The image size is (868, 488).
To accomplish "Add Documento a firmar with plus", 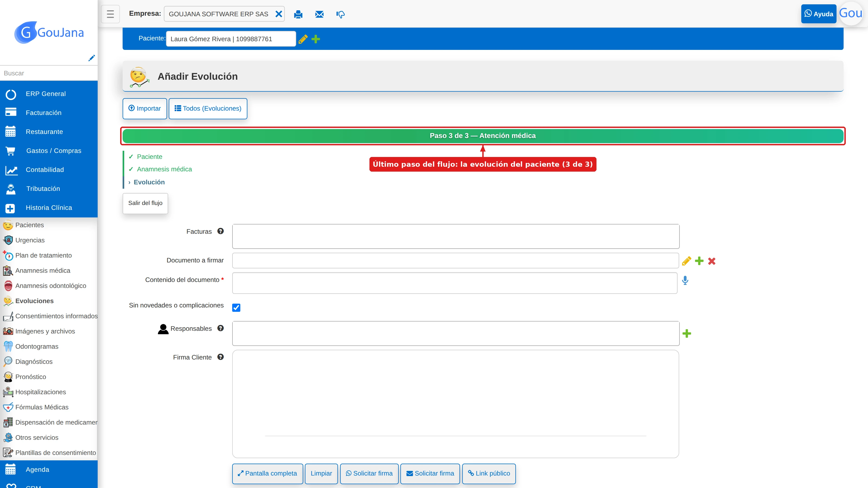I will 699,261.
